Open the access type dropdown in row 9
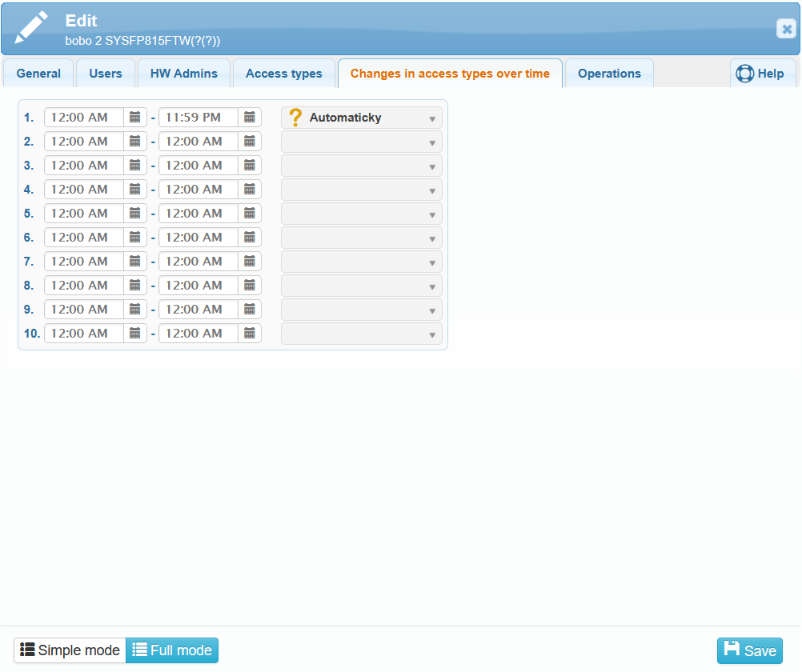This screenshot has height=672, width=802. tap(362, 310)
